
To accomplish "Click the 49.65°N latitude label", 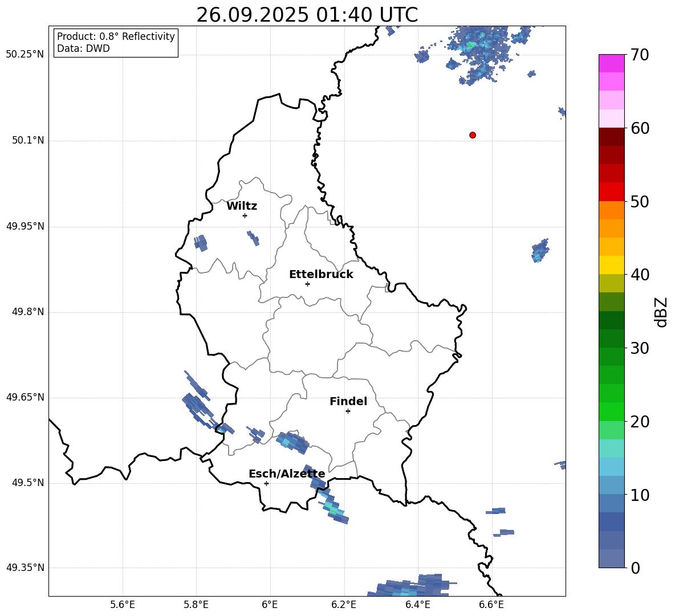I will (x=25, y=397).
